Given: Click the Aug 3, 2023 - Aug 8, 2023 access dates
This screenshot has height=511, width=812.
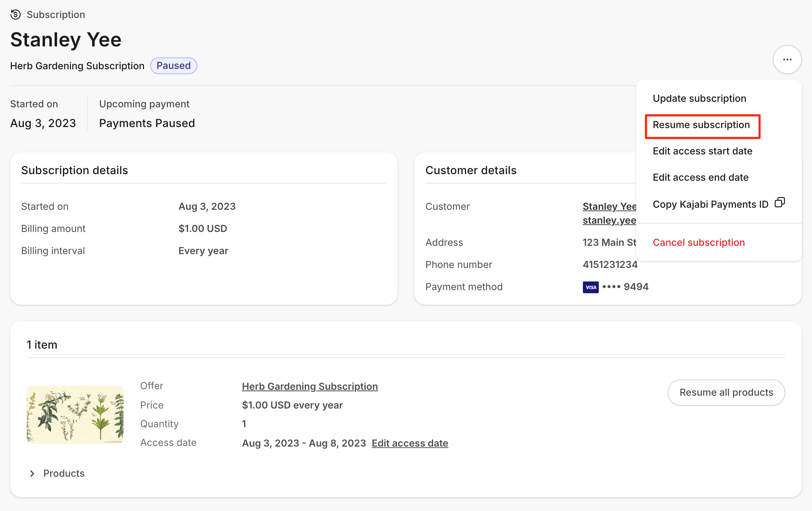Looking at the screenshot, I should pyautogui.click(x=304, y=443).
